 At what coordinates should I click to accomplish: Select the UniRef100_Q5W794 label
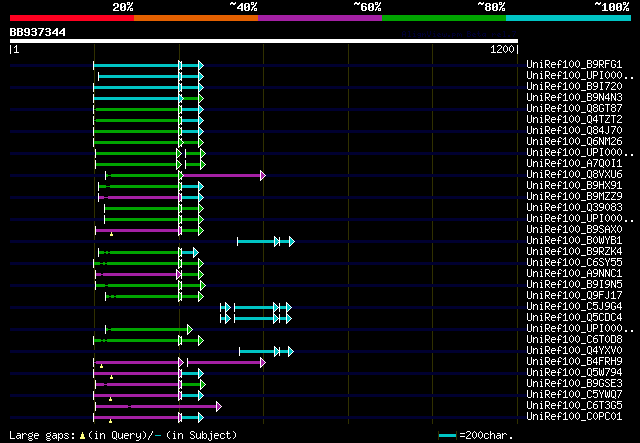[x=574, y=373]
